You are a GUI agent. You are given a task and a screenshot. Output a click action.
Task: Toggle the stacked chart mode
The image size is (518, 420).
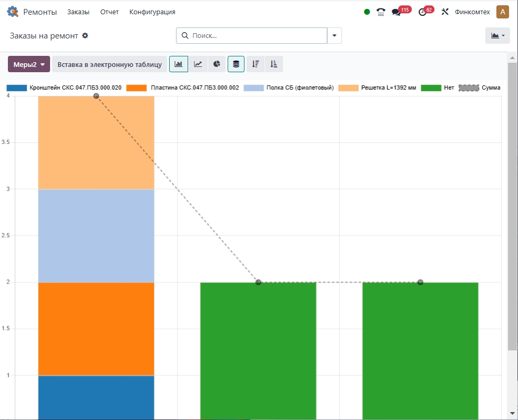point(236,64)
